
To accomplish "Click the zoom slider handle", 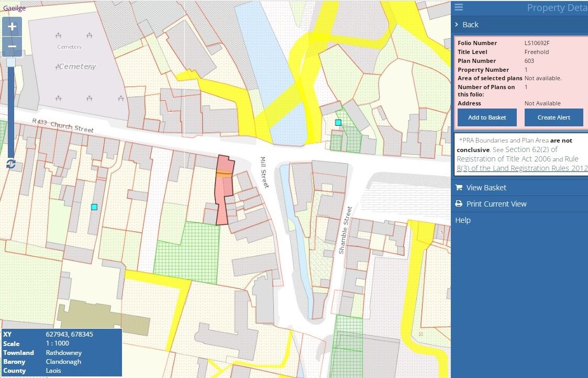I will 12,63.
